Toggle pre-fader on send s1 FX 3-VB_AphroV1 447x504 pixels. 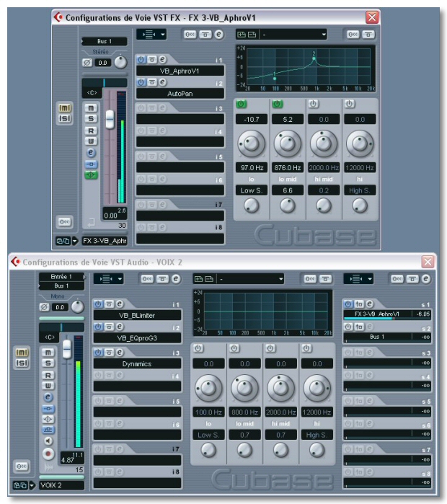pos(359,304)
